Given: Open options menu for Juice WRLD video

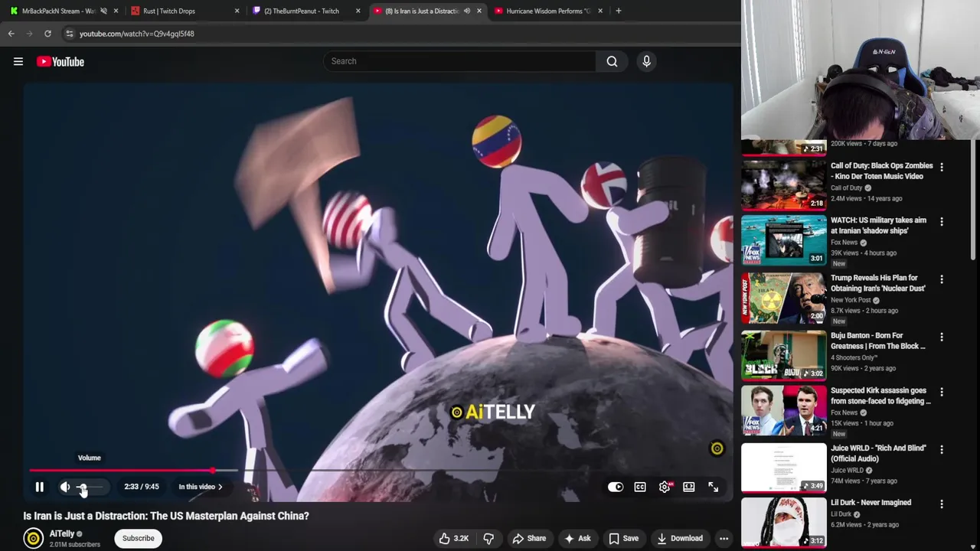Looking at the screenshot, I should (x=942, y=449).
